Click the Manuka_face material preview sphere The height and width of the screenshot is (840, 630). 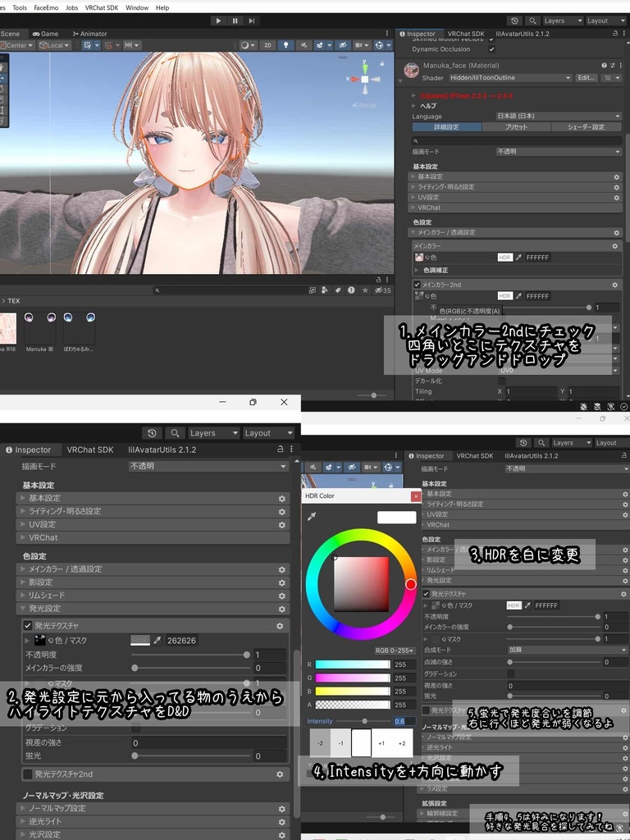point(412,71)
